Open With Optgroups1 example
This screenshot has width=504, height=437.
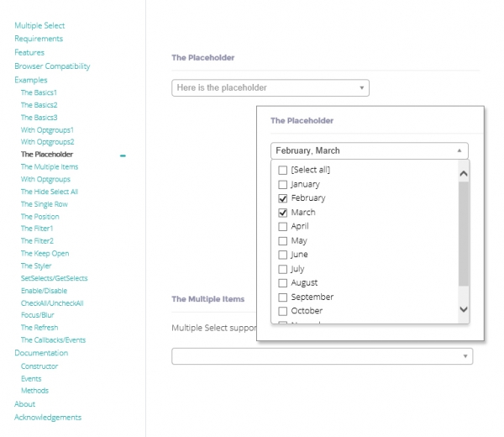pyautogui.click(x=47, y=130)
